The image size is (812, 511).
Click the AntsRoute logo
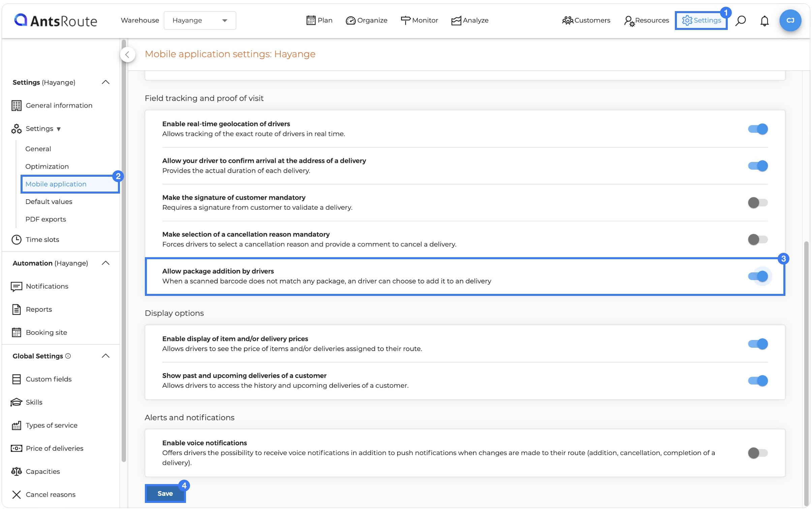[55, 20]
